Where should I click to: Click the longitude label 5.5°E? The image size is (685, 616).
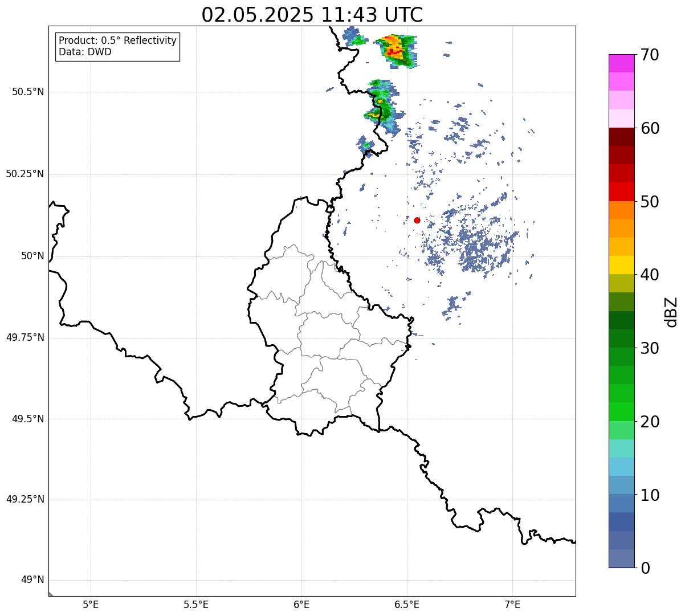pos(196,604)
